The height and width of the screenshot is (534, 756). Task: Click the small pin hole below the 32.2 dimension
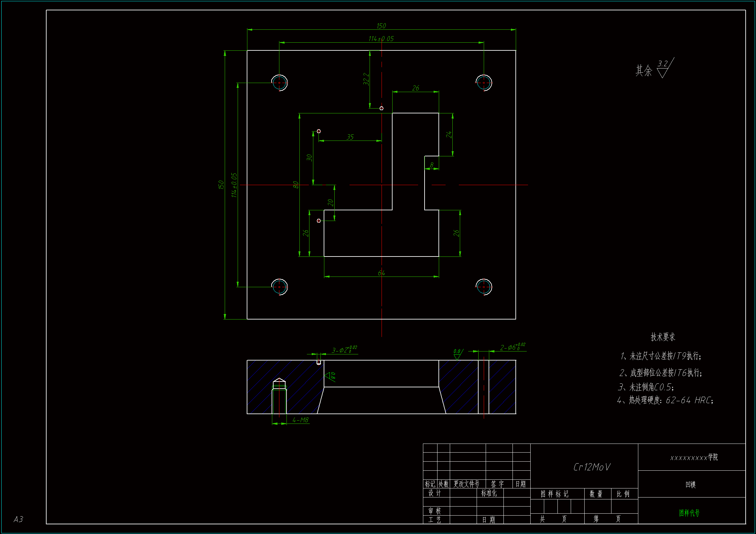(381, 108)
